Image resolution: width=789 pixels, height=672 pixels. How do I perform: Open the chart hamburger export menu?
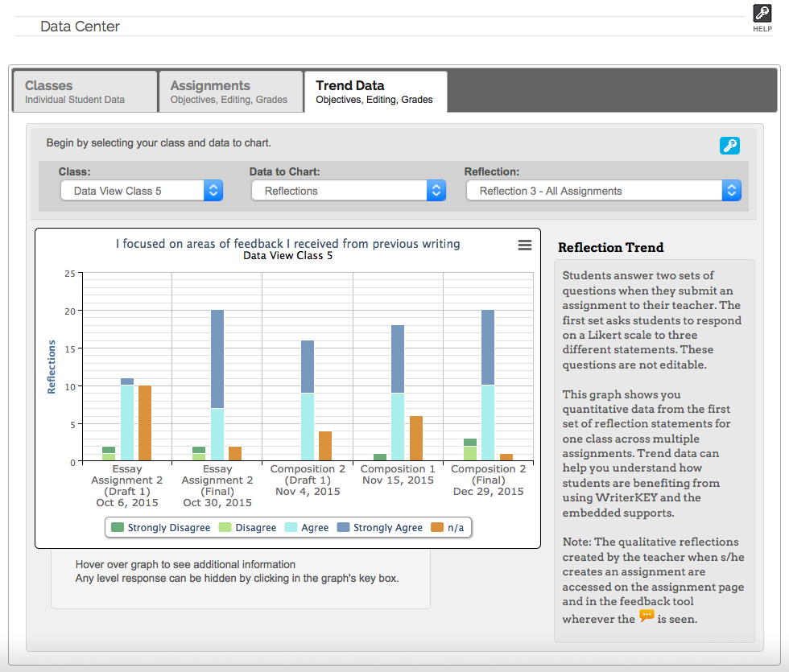[x=524, y=245]
